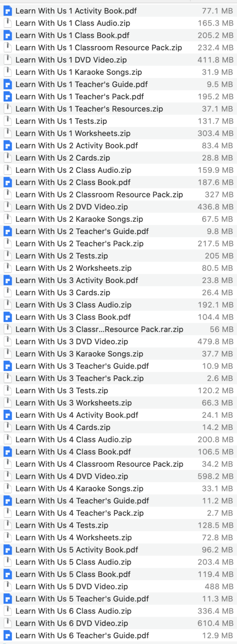Select Learn With Us 4 Teacher's Pack.zip
Image resolution: width=237 pixels, height=644 pixels.
(x=118, y=513)
